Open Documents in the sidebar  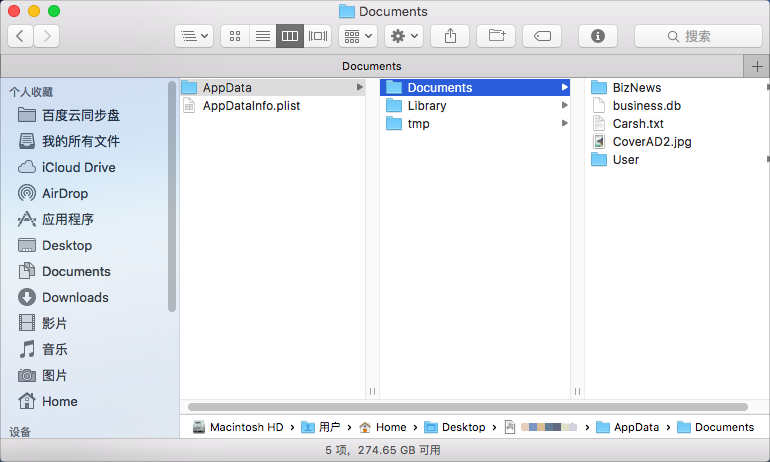coord(64,272)
